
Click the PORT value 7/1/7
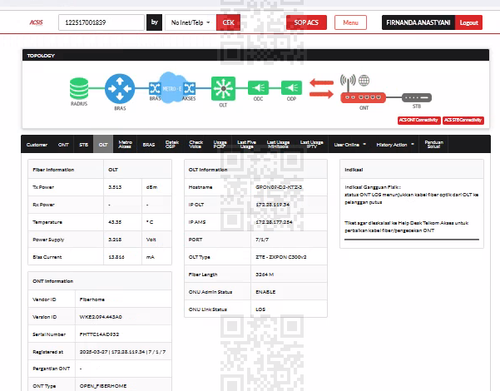point(262,240)
